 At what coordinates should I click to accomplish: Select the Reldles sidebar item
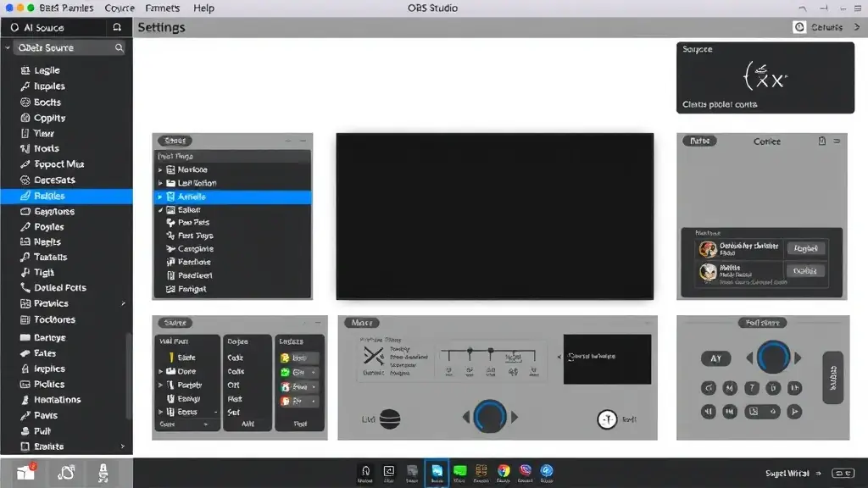[x=66, y=196]
